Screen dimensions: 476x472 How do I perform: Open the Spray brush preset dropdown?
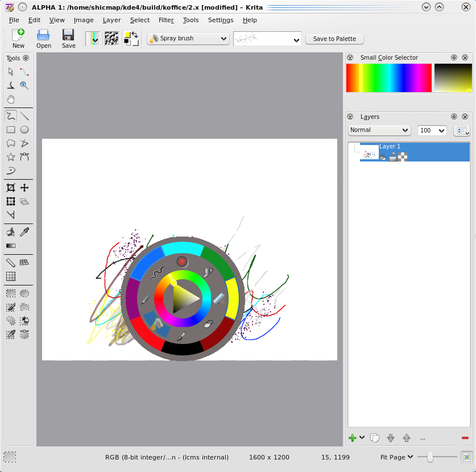(x=188, y=38)
